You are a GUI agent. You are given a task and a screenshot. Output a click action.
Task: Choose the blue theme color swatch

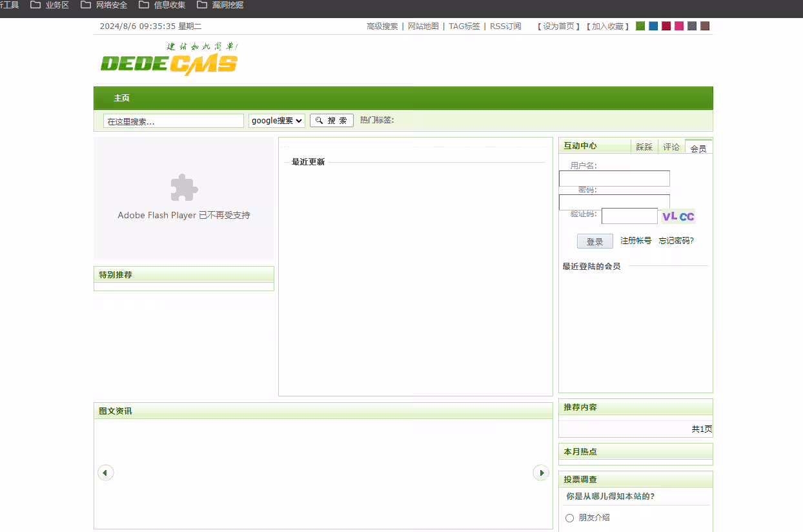coord(653,26)
